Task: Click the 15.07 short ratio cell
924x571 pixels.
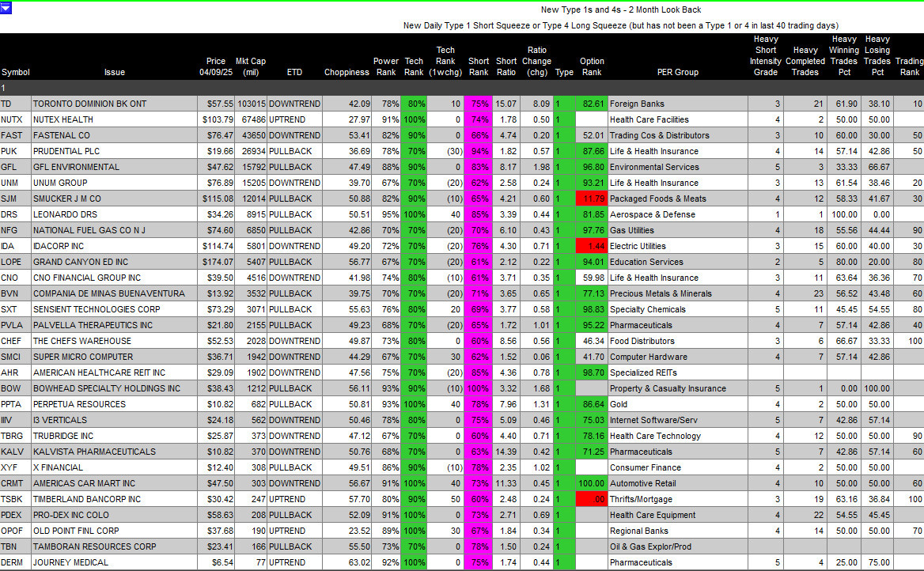Action: pyautogui.click(x=506, y=104)
